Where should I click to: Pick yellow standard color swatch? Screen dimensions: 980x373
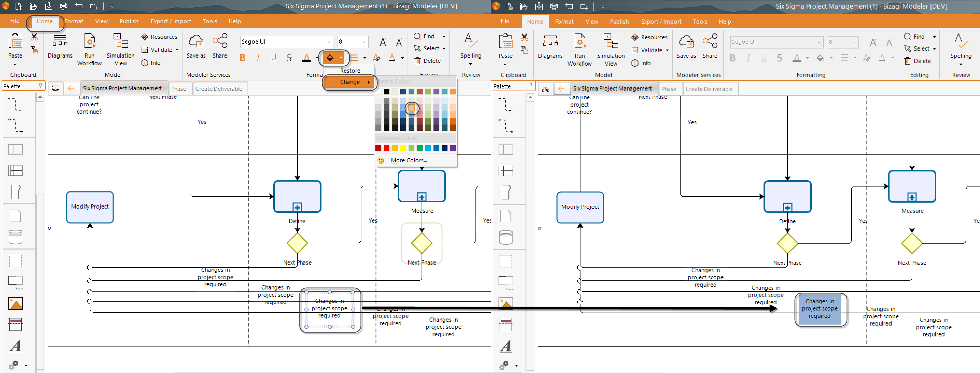tap(403, 148)
